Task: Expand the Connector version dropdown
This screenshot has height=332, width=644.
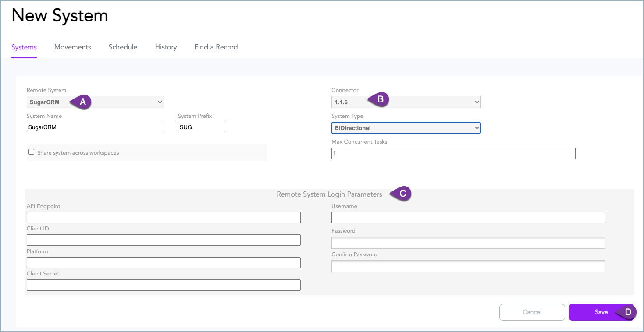Action: click(406, 102)
